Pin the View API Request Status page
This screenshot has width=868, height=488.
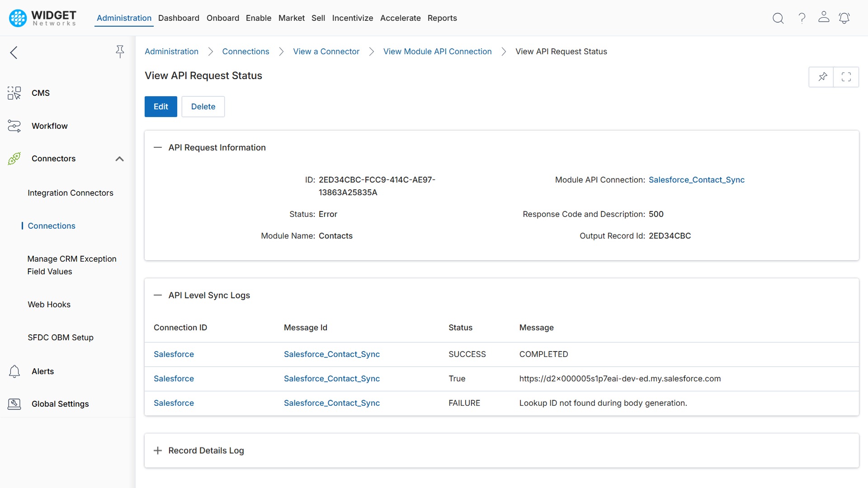point(822,77)
